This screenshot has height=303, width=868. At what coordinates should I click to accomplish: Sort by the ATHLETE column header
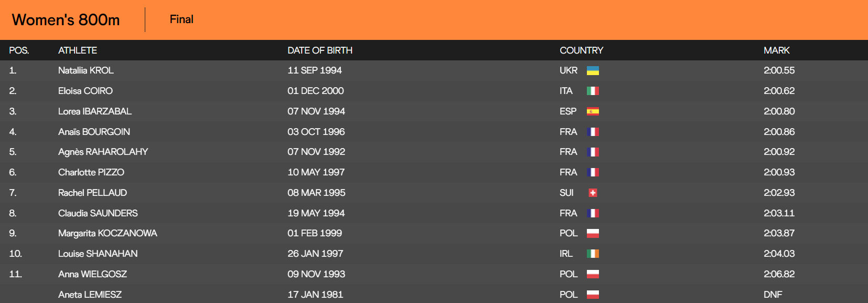click(78, 50)
